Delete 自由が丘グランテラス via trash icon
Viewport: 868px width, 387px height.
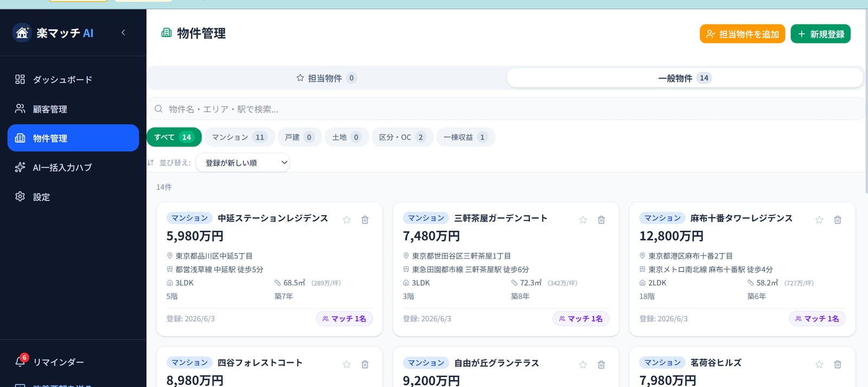click(601, 364)
